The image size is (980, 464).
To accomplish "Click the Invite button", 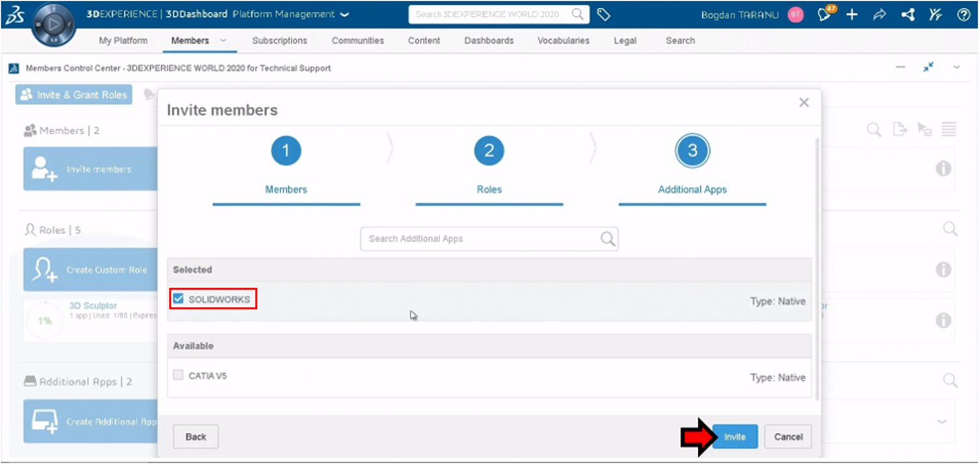I will (x=735, y=437).
